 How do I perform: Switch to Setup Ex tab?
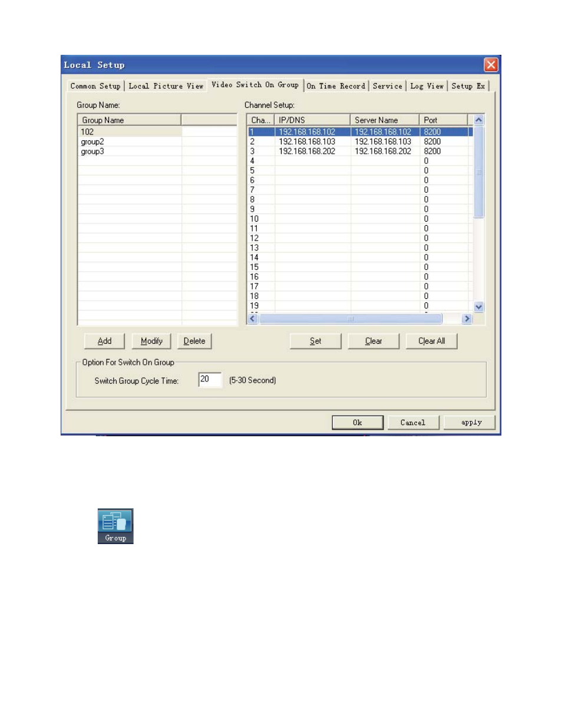pos(468,86)
